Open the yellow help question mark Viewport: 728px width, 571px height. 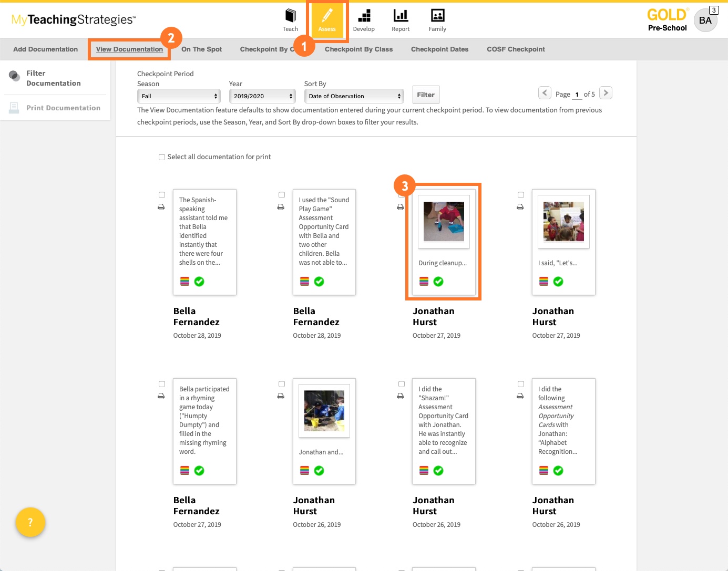30,522
